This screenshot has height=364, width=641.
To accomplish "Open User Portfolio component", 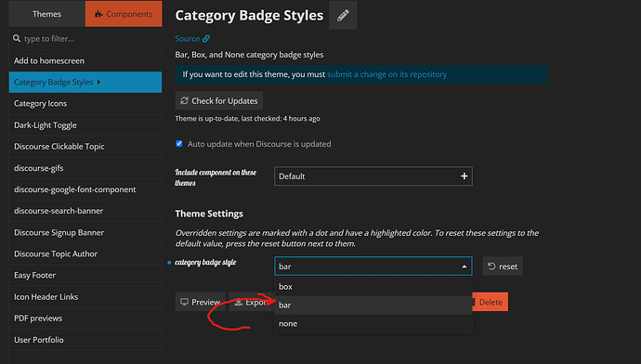I will pos(85,340).
